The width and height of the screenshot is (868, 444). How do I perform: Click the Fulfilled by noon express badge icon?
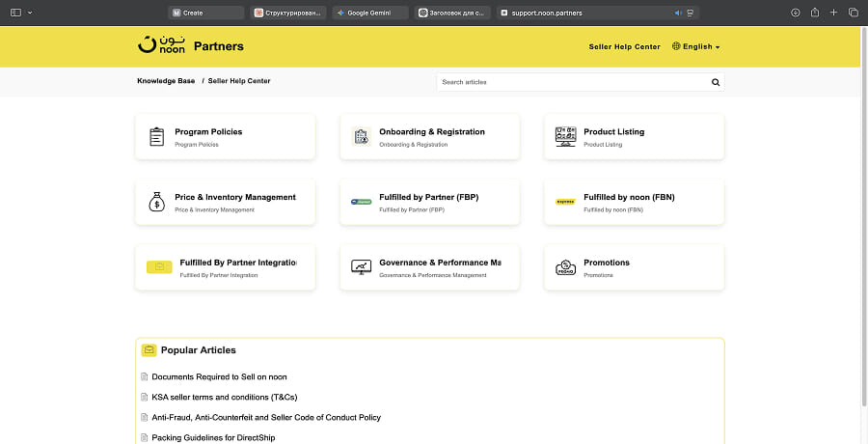565,202
